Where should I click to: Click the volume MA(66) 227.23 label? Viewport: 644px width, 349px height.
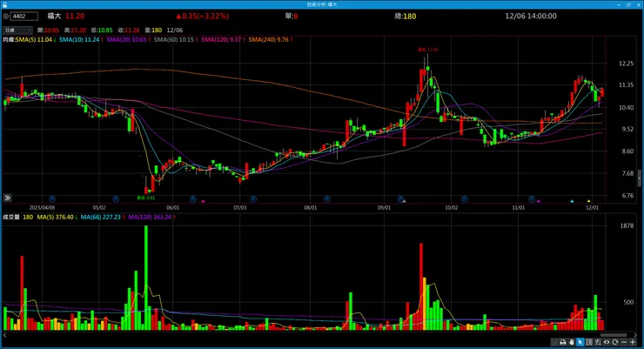pos(103,218)
